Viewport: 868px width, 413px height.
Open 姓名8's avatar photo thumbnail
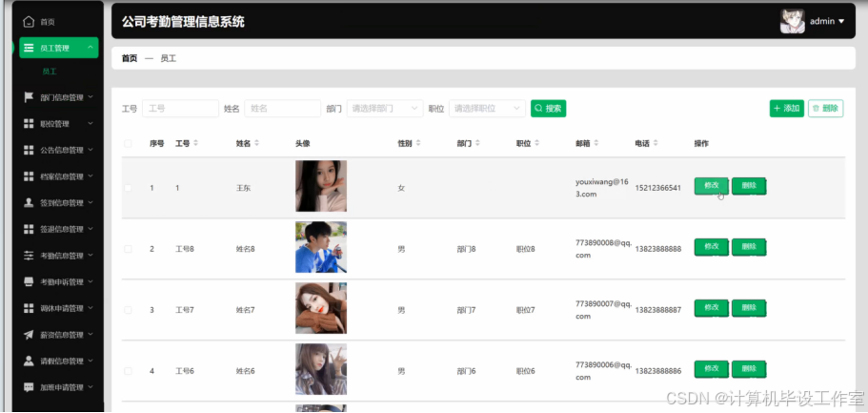coord(321,247)
